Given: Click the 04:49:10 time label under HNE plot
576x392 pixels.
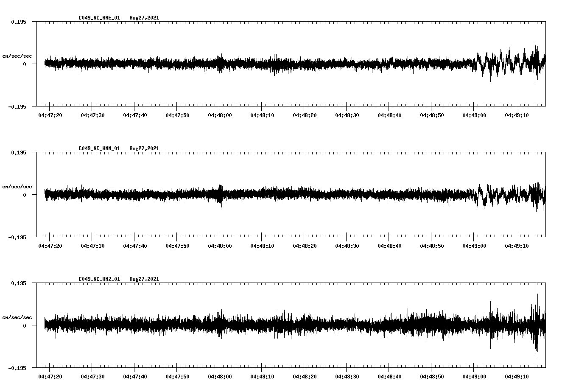Looking at the screenshot, I should (517, 115).
